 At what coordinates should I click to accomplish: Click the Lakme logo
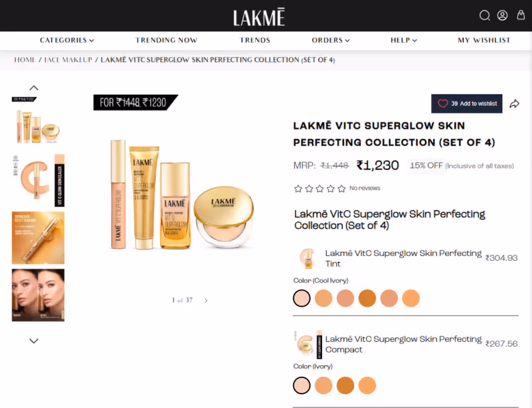pos(259,17)
